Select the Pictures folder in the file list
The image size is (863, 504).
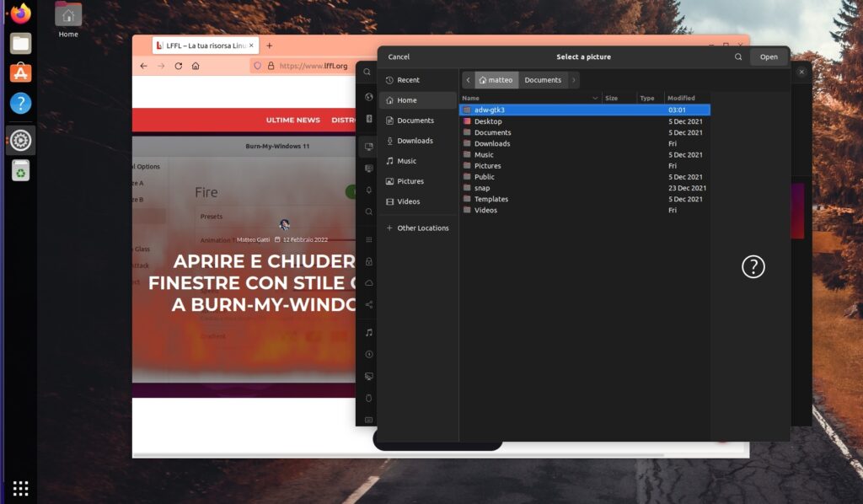(585, 166)
